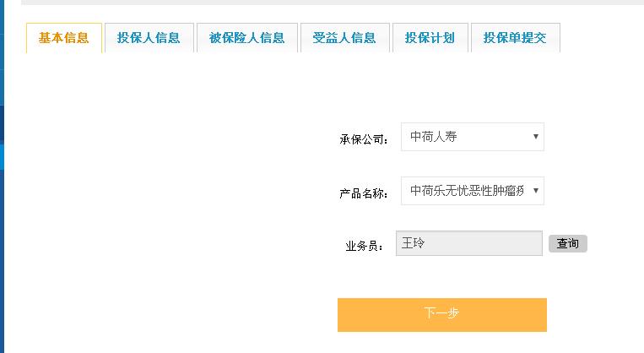Focus the 业务员 input field
Viewport: 644px width, 353px height.
pos(469,243)
